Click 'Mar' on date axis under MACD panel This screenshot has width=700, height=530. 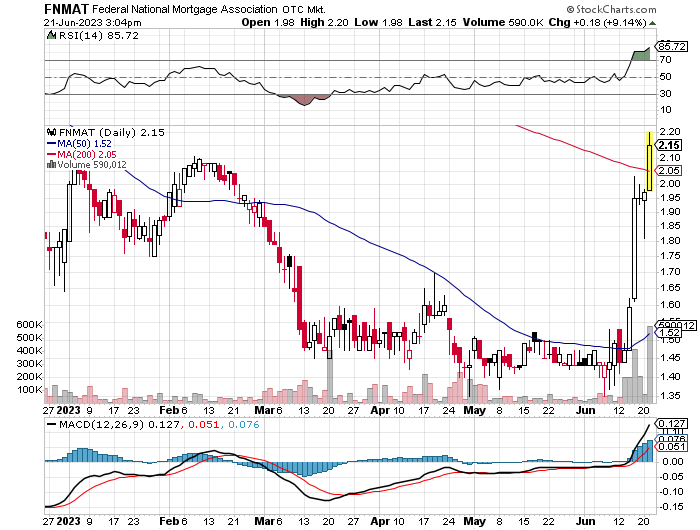(x=265, y=521)
